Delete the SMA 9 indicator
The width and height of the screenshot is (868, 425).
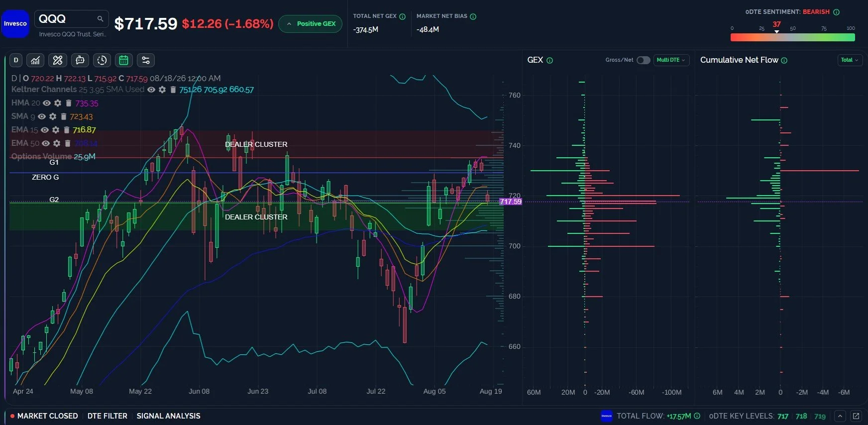pos(64,116)
